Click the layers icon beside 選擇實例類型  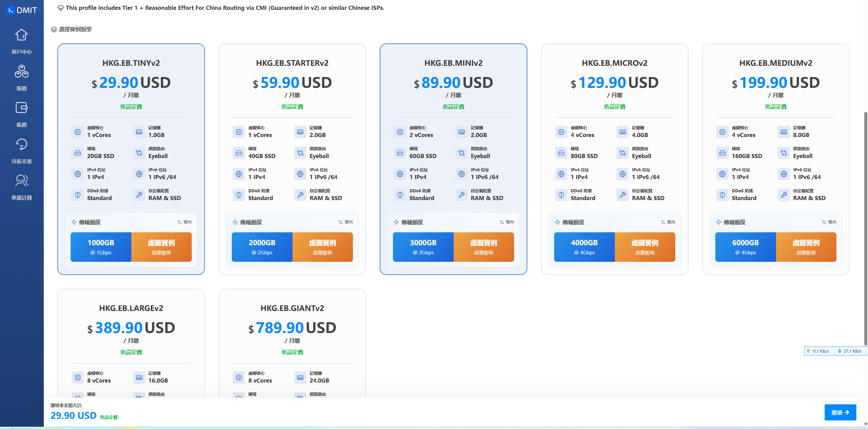point(54,30)
